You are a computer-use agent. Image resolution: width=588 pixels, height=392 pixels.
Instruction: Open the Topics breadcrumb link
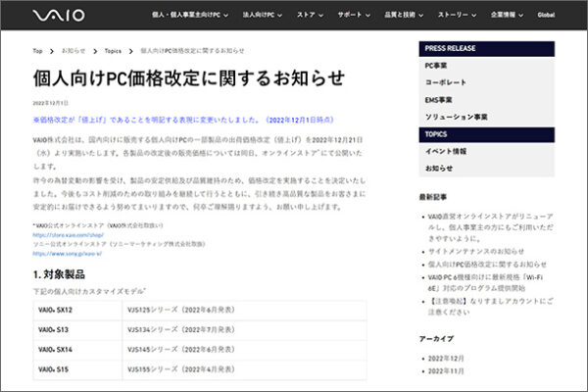pyautogui.click(x=113, y=51)
